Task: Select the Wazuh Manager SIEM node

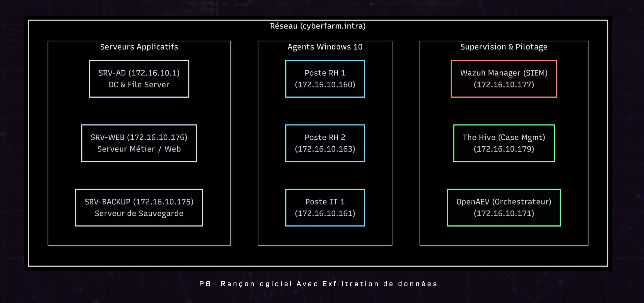Action: (x=504, y=78)
